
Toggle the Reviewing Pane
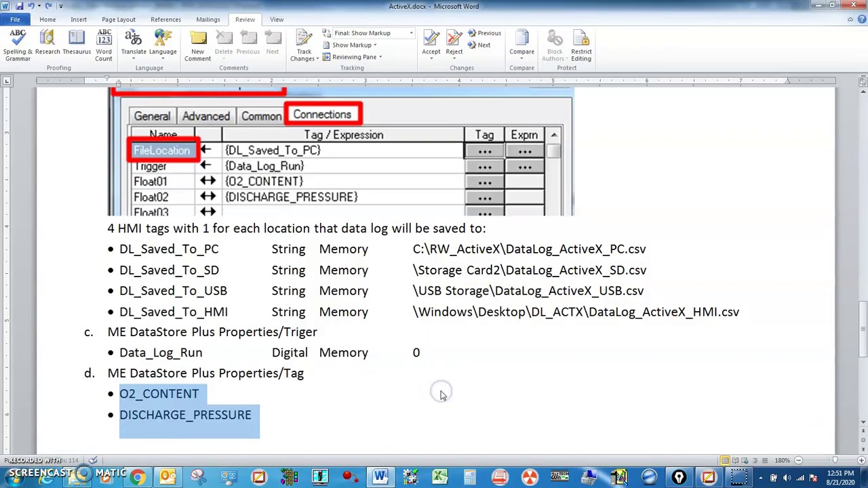pyautogui.click(x=349, y=57)
